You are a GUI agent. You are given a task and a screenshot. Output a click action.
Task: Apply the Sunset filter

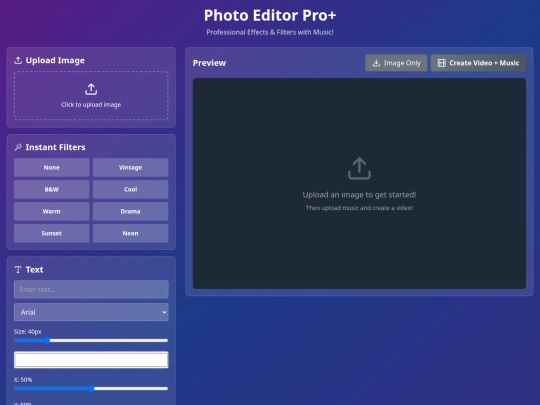(x=52, y=233)
